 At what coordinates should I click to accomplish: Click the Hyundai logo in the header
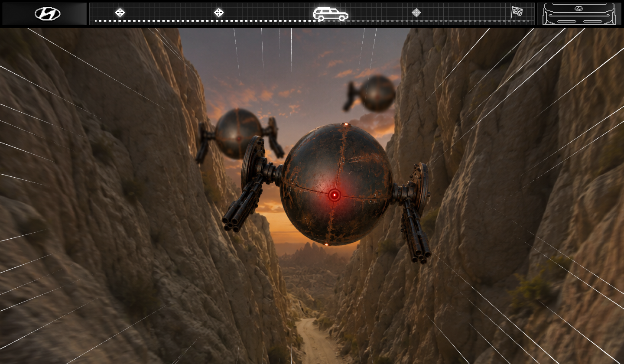pyautogui.click(x=47, y=13)
